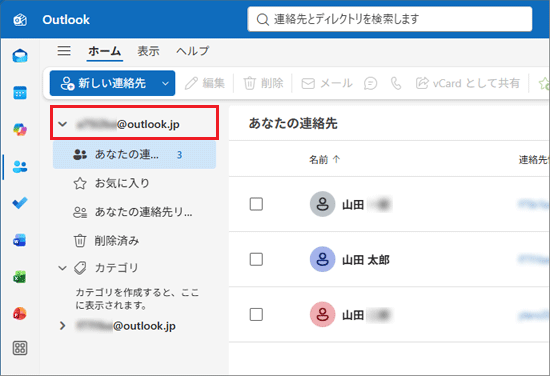Click the 削除 toolbar button
Screen dimensions: 550x376
click(x=263, y=83)
